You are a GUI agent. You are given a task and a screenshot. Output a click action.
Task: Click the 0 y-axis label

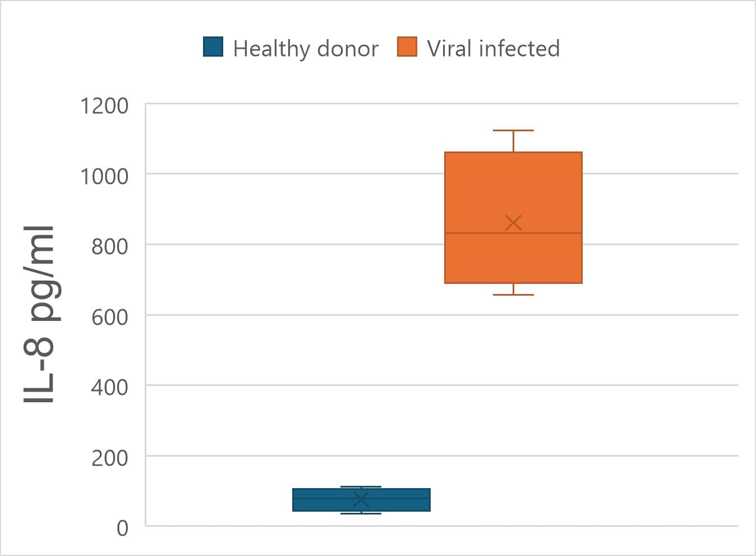click(x=123, y=529)
